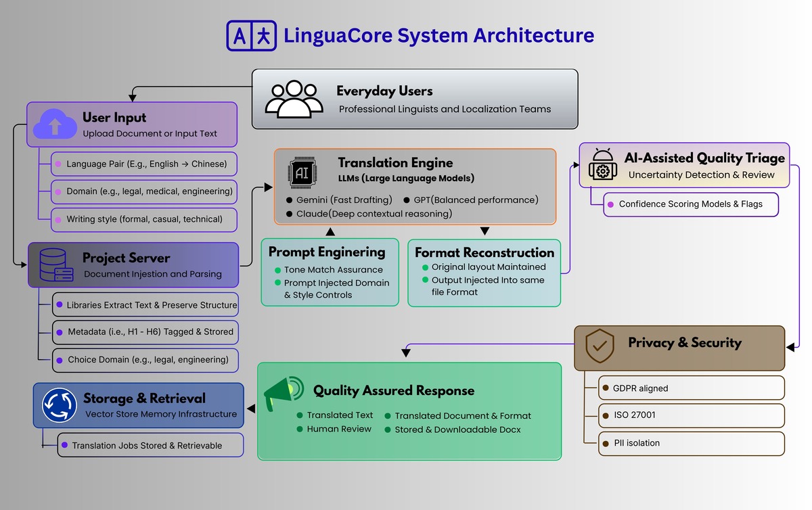
Task: Select the Confidence Scoring Models & Flags link
Action: 690,204
